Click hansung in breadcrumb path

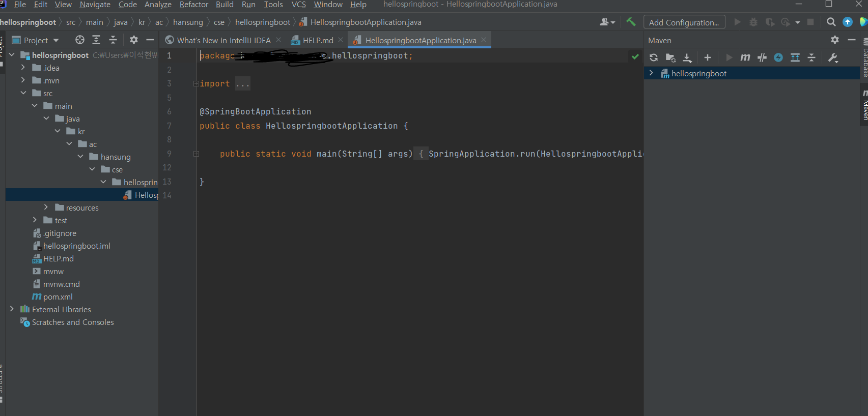pos(188,22)
